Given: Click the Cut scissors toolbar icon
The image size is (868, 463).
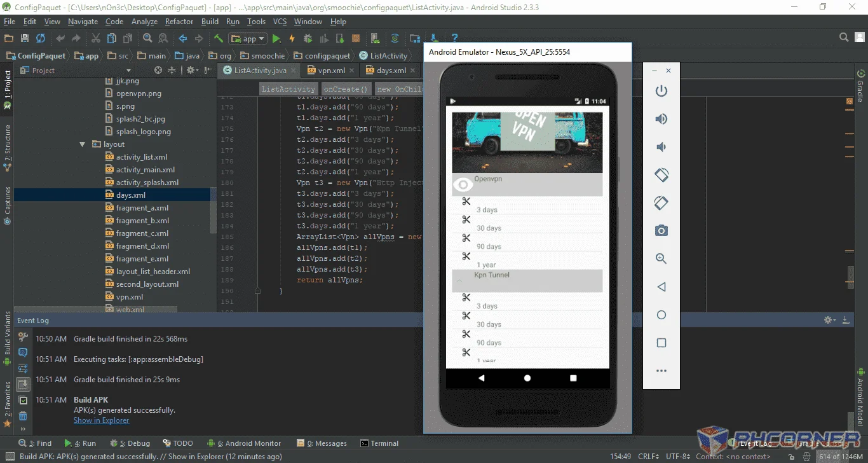Looking at the screenshot, I should (96, 39).
